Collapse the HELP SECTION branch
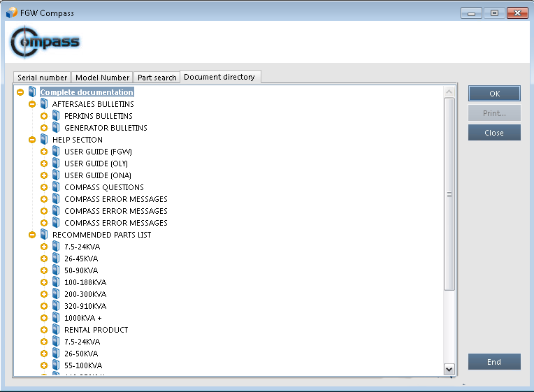The image size is (534, 392). 32,140
